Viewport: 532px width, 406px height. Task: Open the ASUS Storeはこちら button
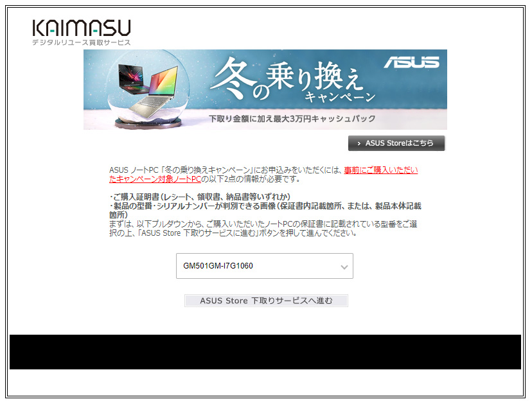(x=396, y=143)
